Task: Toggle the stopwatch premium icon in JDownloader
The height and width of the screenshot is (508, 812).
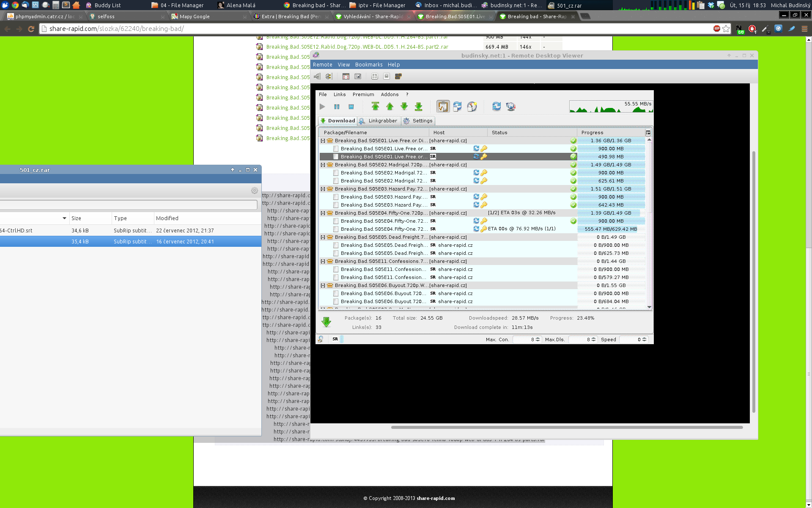Action: coord(472,107)
